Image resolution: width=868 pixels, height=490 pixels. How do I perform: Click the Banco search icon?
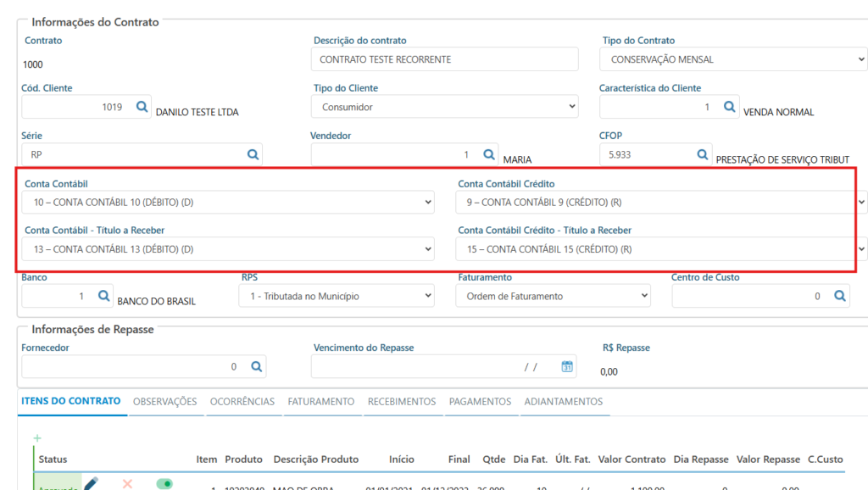point(103,296)
